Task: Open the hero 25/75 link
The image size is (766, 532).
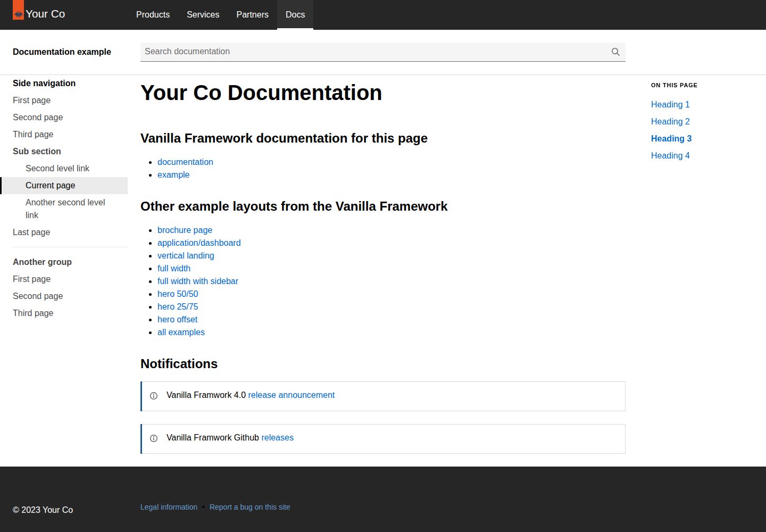Action: click(178, 306)
